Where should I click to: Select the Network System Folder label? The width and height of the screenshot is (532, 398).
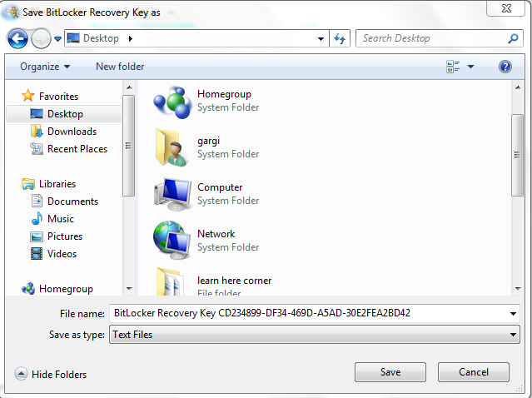point(228,247)
